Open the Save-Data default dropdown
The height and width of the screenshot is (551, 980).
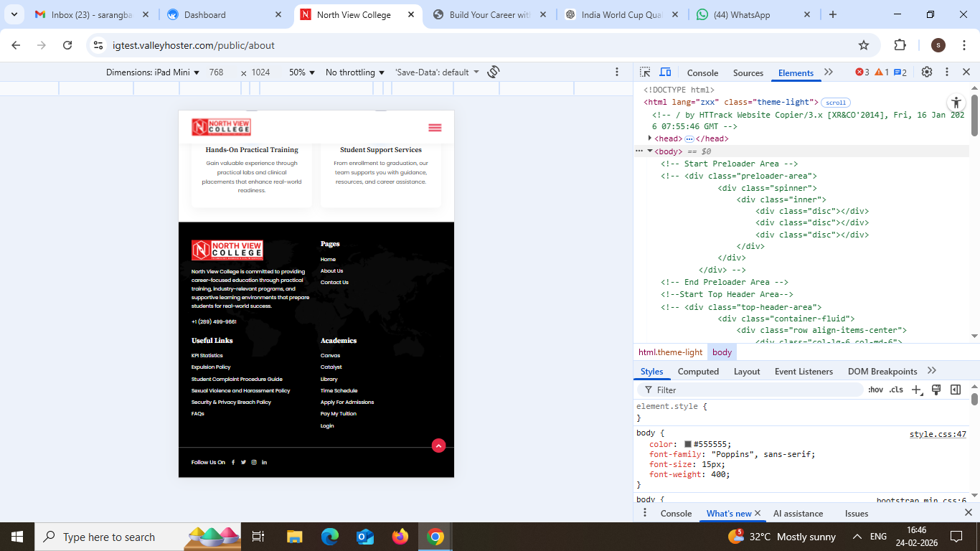(x=437, y=72)
